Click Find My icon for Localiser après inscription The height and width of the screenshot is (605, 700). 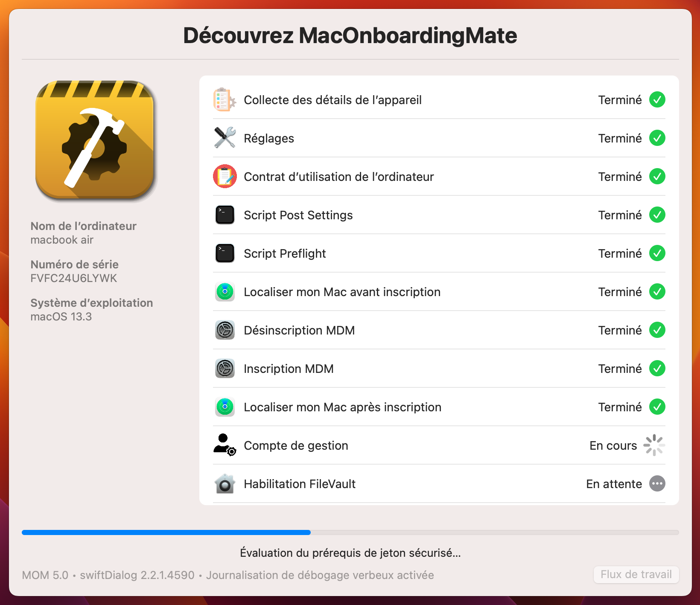tap(225, 407)
